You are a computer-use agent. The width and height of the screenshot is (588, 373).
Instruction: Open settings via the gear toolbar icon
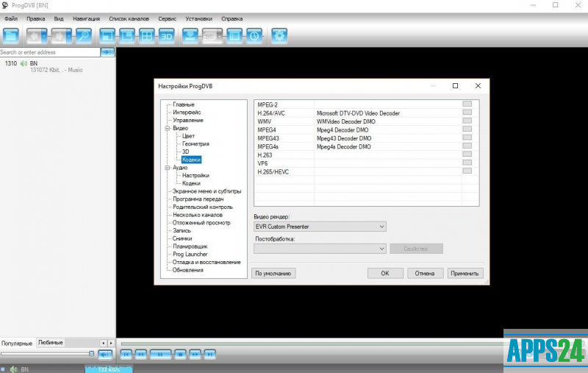pyautogui.click(x=279, y=35)
